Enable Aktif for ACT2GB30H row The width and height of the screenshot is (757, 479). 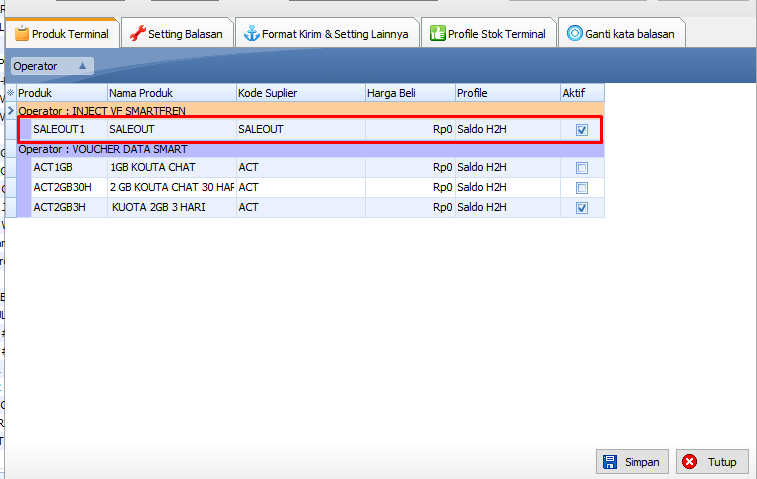tap(582, 188)
